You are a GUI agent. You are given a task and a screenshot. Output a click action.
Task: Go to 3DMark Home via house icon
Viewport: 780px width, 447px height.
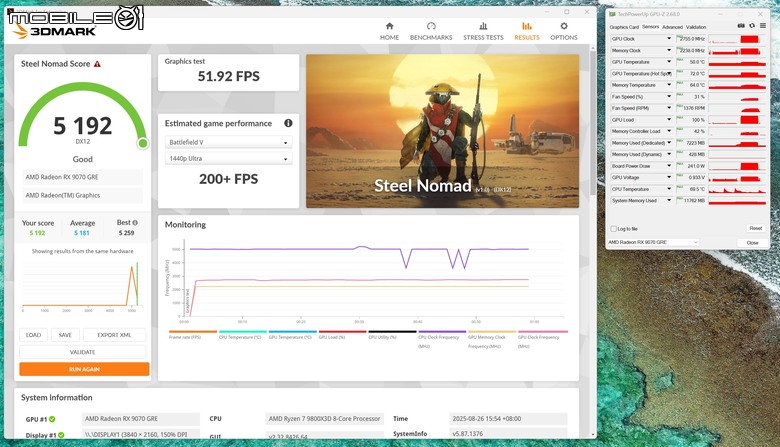tap(389, 26)
